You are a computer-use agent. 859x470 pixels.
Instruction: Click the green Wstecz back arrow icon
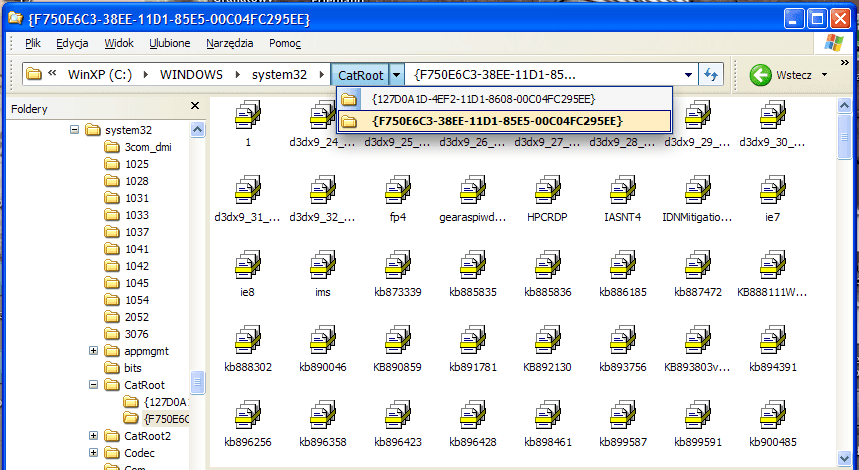pyautogui.click(x=760, y=75)
